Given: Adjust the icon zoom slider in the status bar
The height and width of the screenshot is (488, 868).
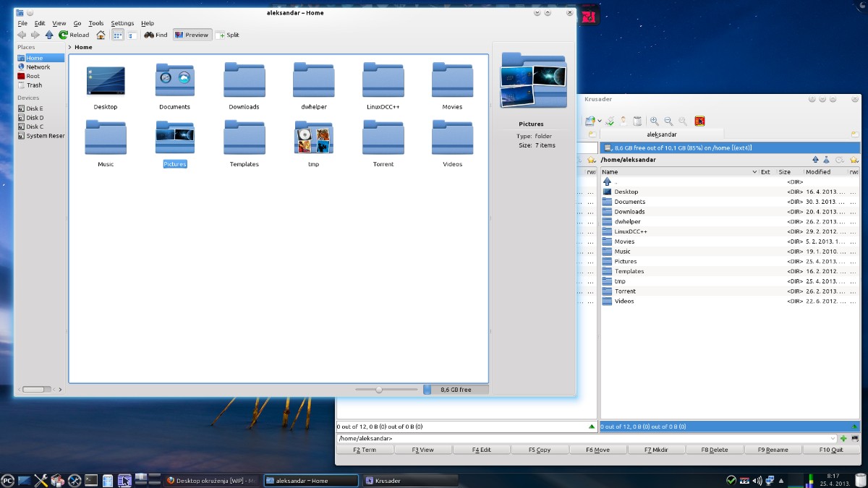Looking at the screenshot, I should click(378, 390).
